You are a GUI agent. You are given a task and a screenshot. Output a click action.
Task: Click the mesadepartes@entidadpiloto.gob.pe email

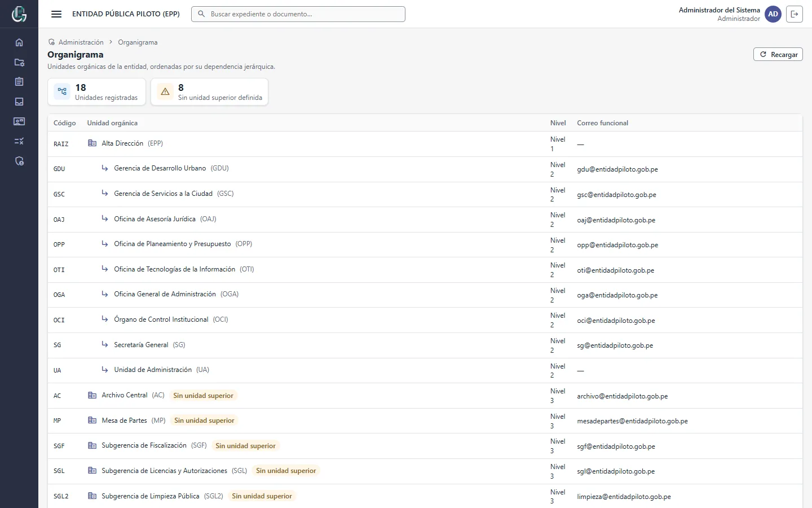tap(632, 421)
